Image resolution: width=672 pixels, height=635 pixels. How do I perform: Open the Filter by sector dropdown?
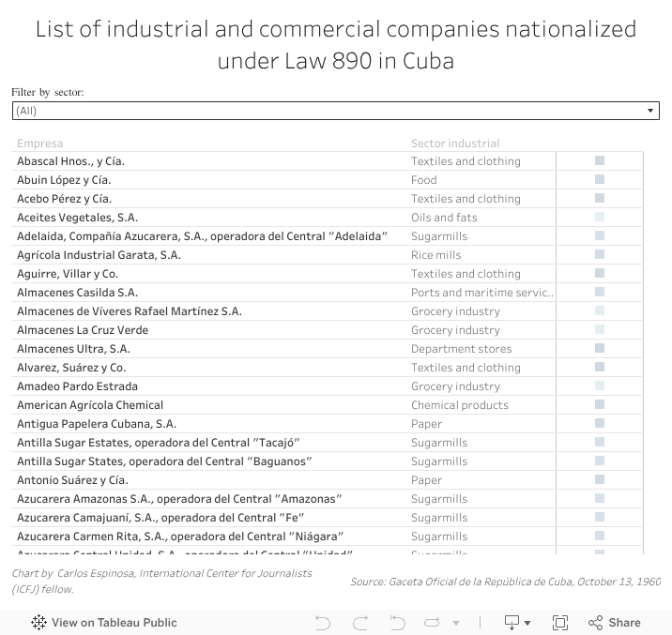click(x=336, y=111)
